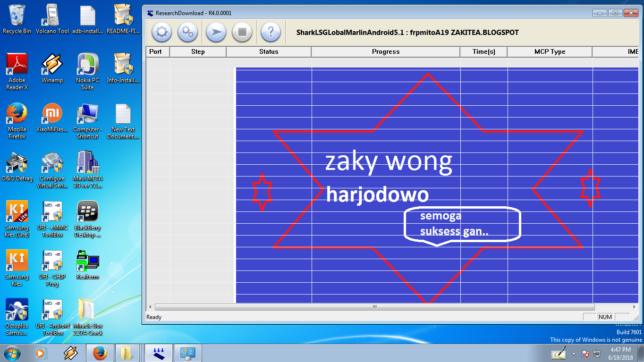
Task: Open the Help question mark icon
Action: [271, 32]
